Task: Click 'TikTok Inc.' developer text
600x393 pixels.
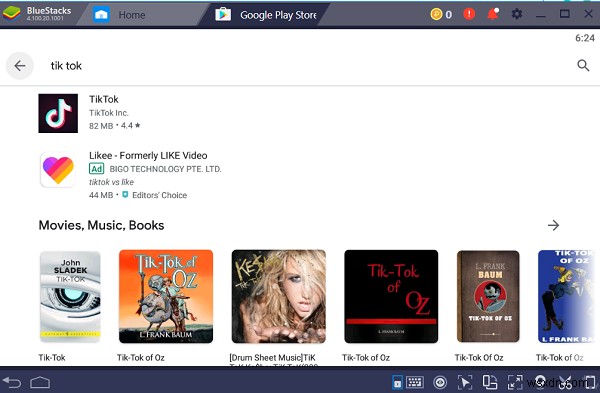Action: point(109,113)
